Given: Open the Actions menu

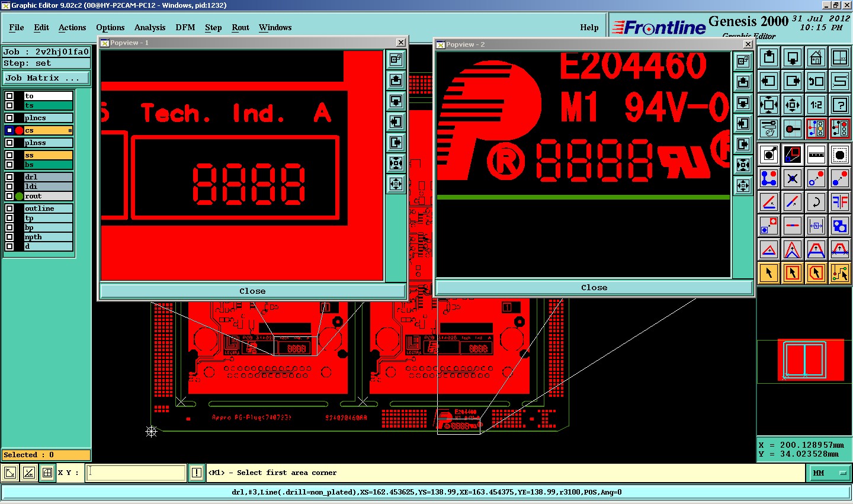Looking at the screenshot, I should [x=72, y=27].
